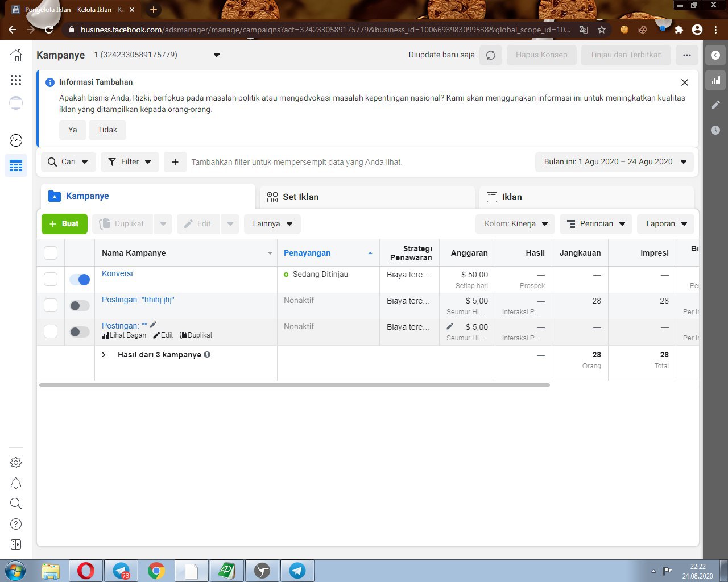Close the Informasi Tambahan notice

tap(685, 82)
